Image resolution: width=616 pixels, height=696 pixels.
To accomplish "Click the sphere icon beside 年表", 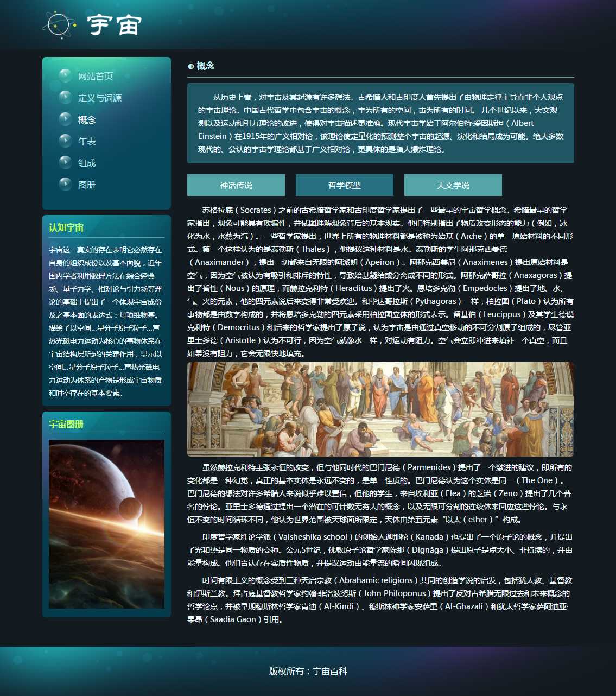I will [x=65, y=141].
